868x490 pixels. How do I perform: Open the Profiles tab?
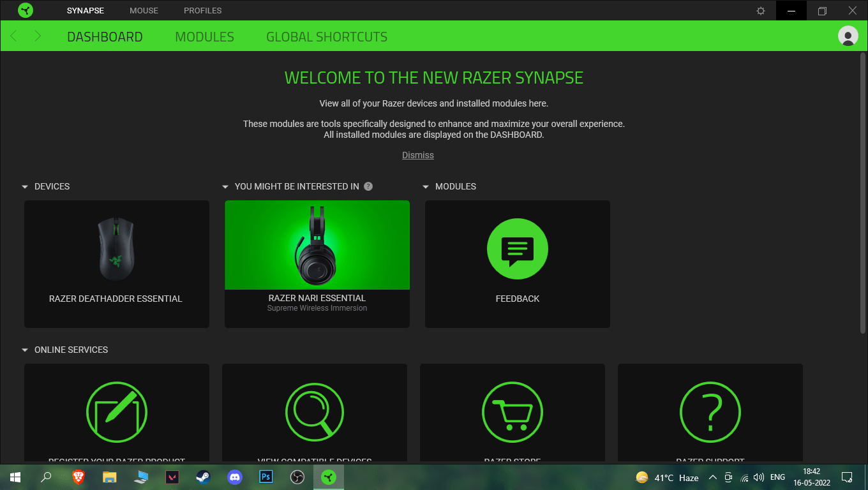click(202, 11)
